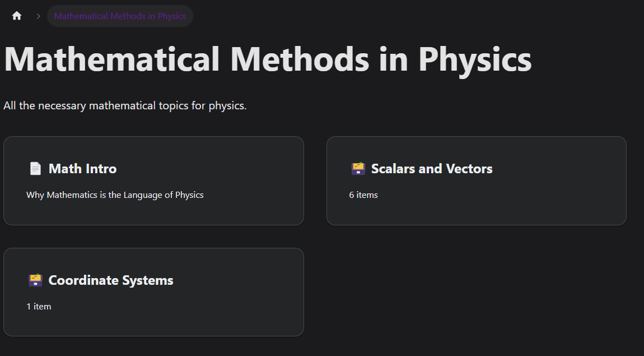Screen dimensions: 644x356
Task: Click the breadcrumb separator chevron
Action: point(38,16)
